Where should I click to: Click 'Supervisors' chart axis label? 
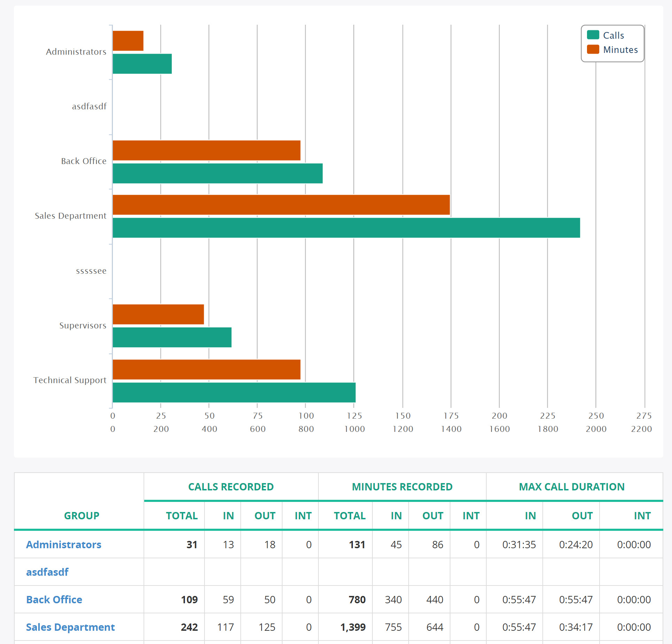[83, 326]
